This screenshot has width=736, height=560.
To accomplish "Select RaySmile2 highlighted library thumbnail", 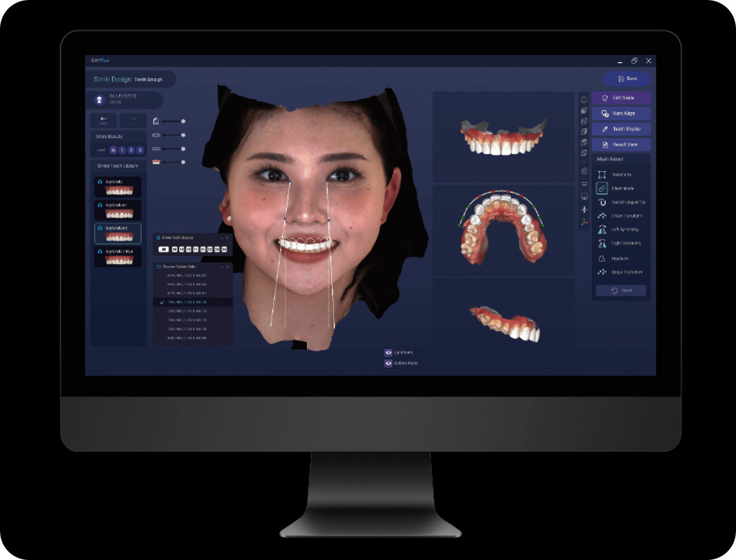I will (x=118, y=233).
